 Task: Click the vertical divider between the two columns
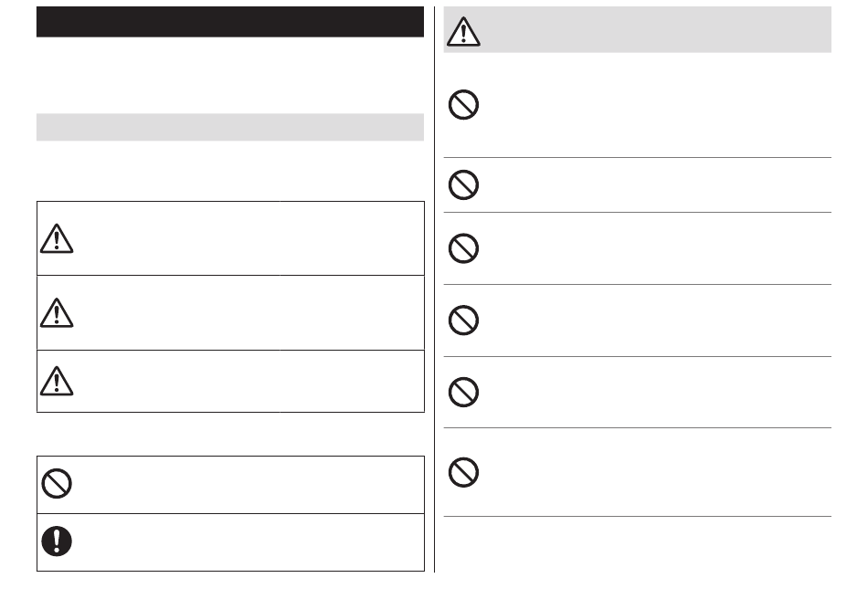pos(435,289)
